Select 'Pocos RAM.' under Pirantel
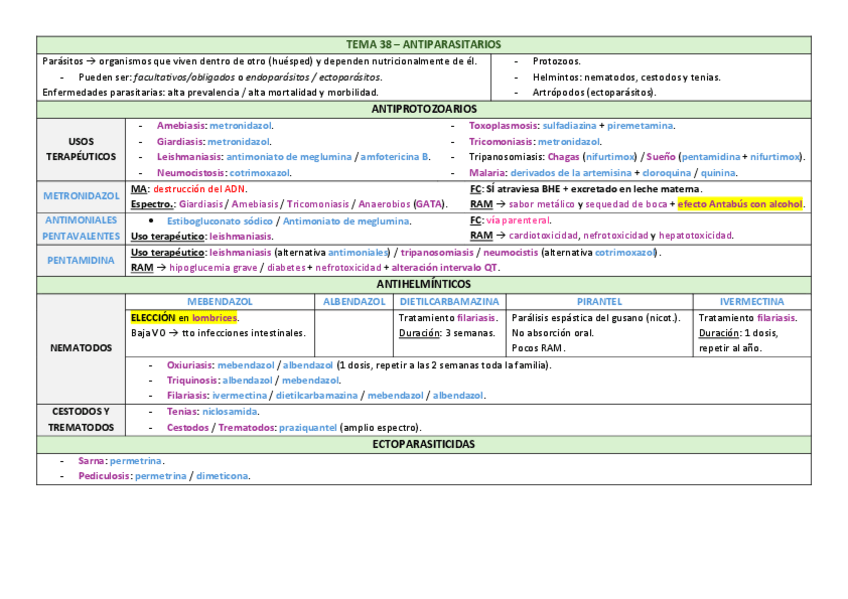Screen dimensions: 848x599 tap(539, 348)
